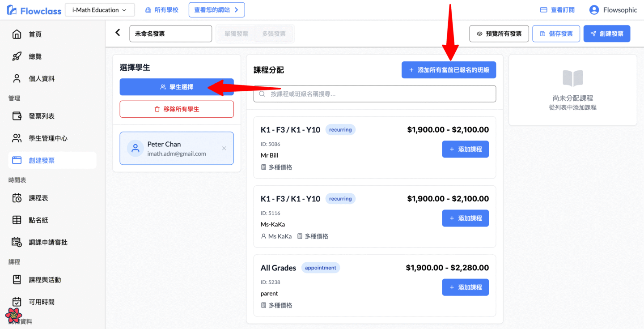Screen dimensions: 644x329
Task: Open 發票列表 in the sidebar
Action: tap(42, 116)
